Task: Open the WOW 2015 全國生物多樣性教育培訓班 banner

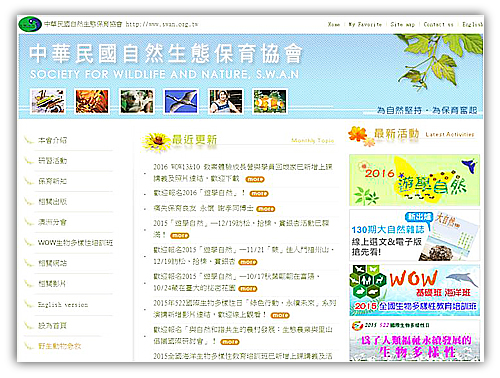Action: 414,290
